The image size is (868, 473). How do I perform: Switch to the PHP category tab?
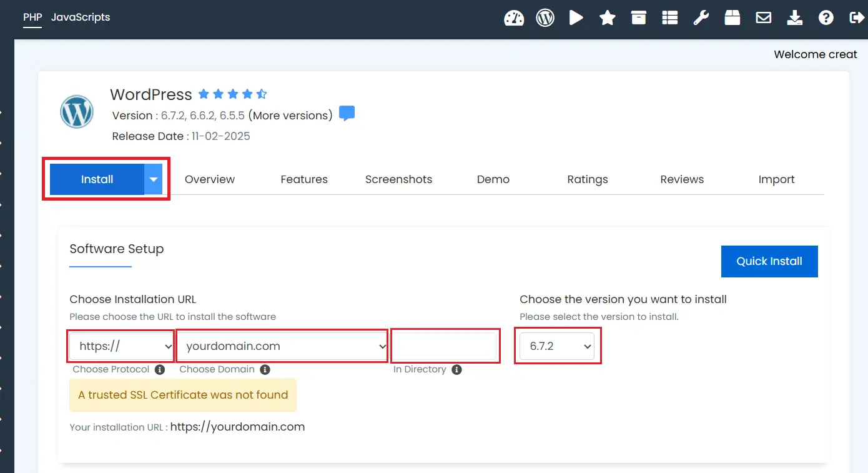click(x=32, y=17)
